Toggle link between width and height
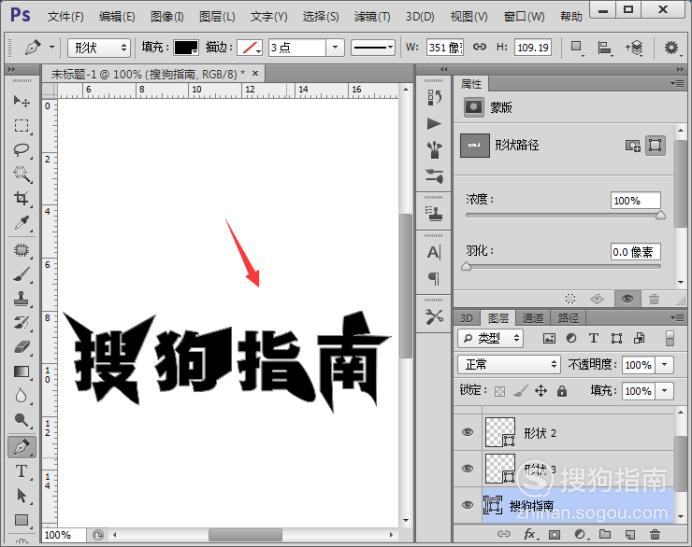Image resolution: width=692 pixels, height=547 pixels. [x=479, y=47]
